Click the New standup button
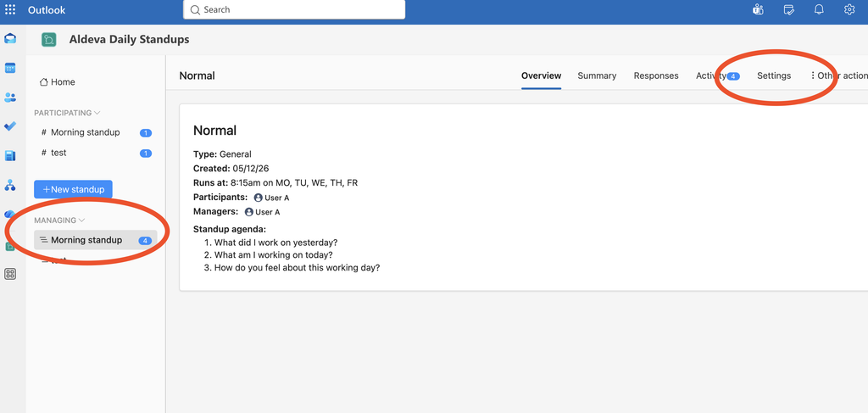868x413 pixels. (73, 189)
